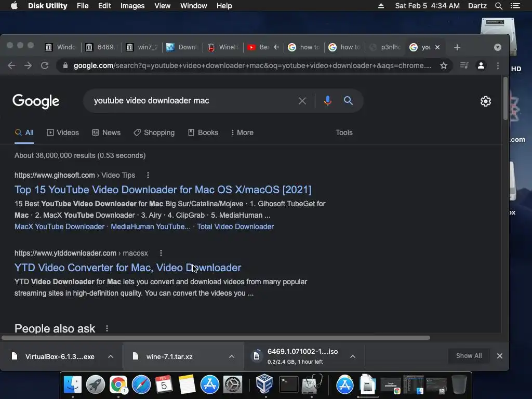Go forward in browser history
Image resolution: width=532 pixels, height=399 pixels.
click(28, 65)
